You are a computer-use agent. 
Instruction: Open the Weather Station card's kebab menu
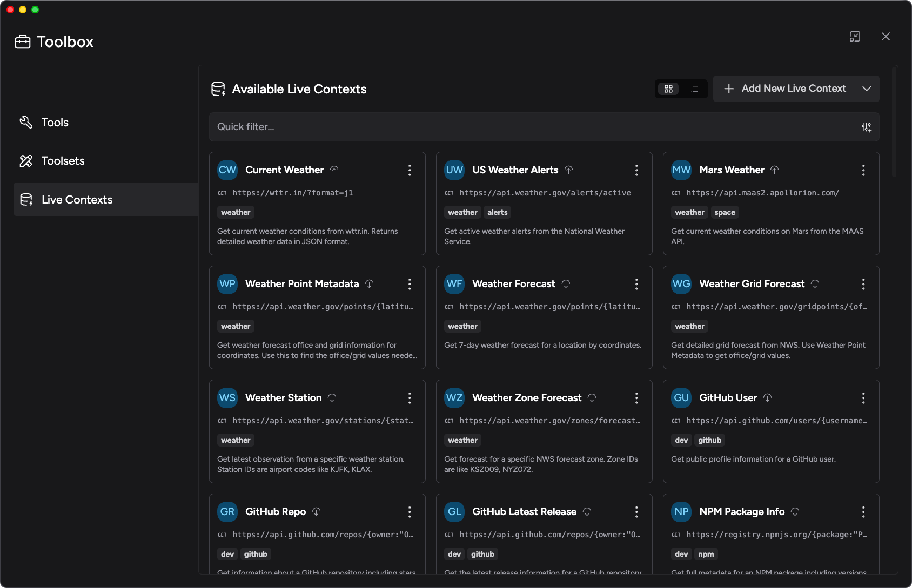coord(410,398)
